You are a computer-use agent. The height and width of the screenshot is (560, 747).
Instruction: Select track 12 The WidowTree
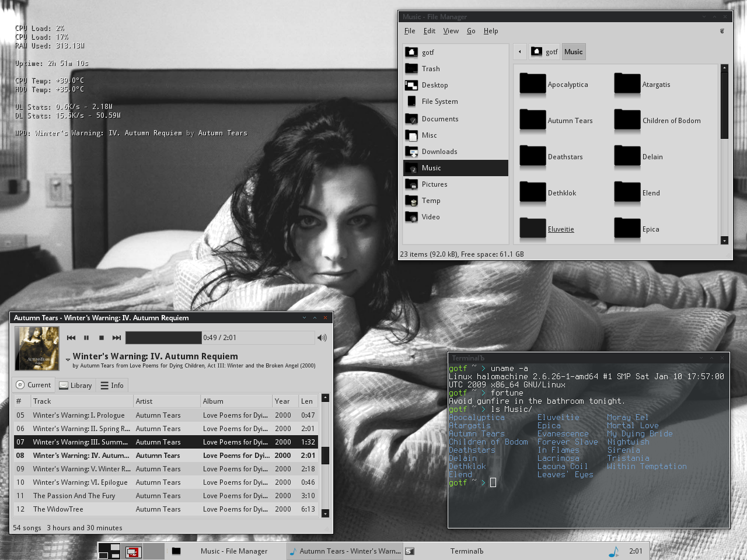point(166,509)
